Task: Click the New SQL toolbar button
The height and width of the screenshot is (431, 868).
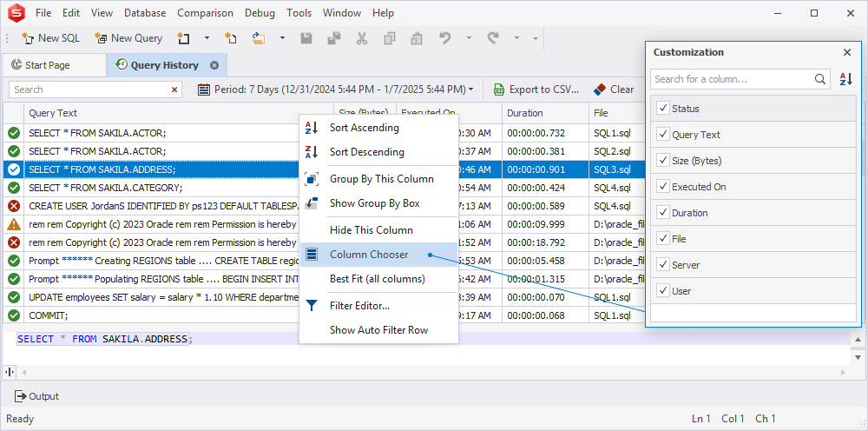Action: pyautogui.click(x=50, y=38)
